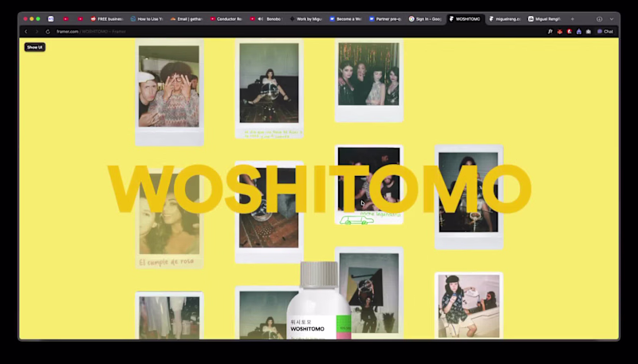Switch to the How to Use tab

tap(147, 18)
